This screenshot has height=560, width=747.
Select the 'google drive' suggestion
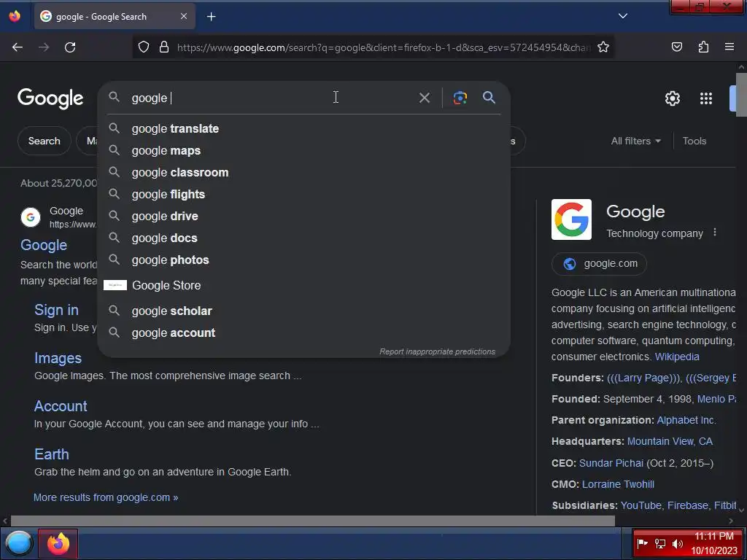(x=303, y=216)
